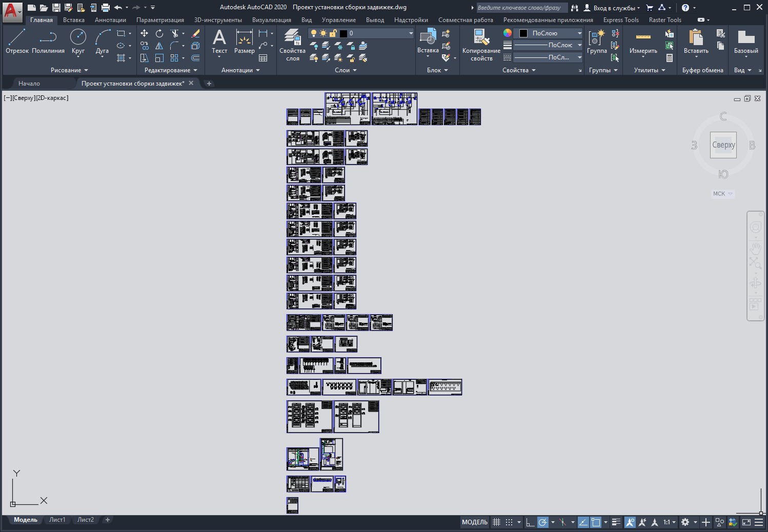Select the Отрезок line tool
The width and height of the screenshot is (768, 532).
point(17,41)
